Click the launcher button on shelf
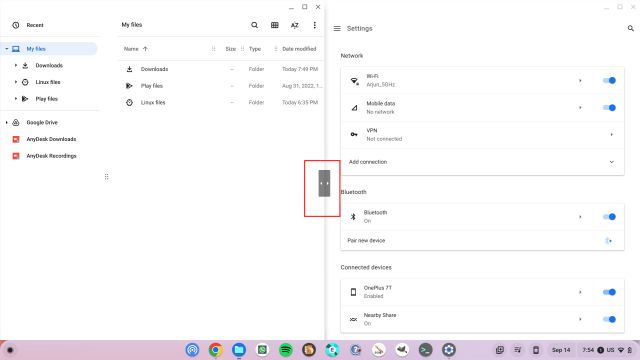 coord(10,350)
